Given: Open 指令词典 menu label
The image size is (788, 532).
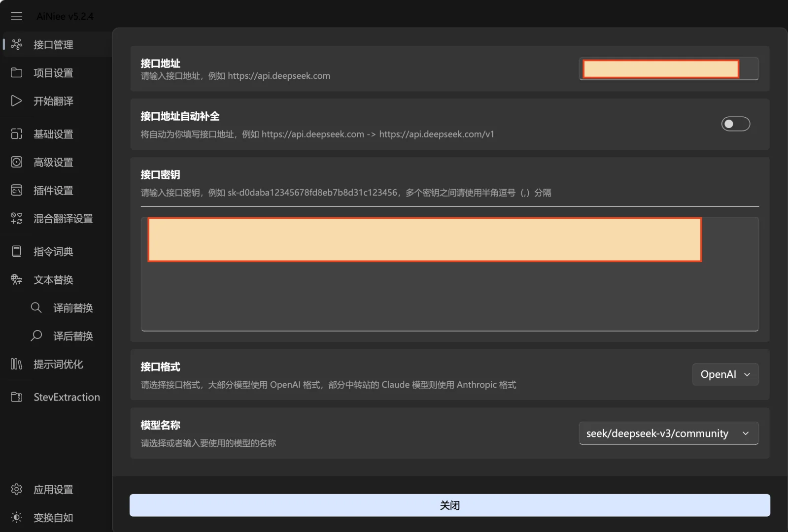Looking at the screenshot, I should pos(53,252).
